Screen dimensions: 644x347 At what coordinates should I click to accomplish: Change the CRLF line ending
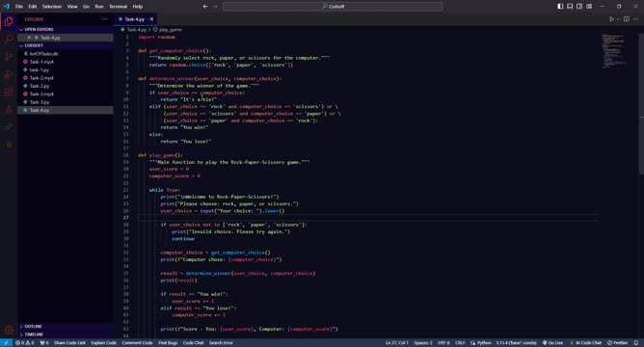coord(460,343)
